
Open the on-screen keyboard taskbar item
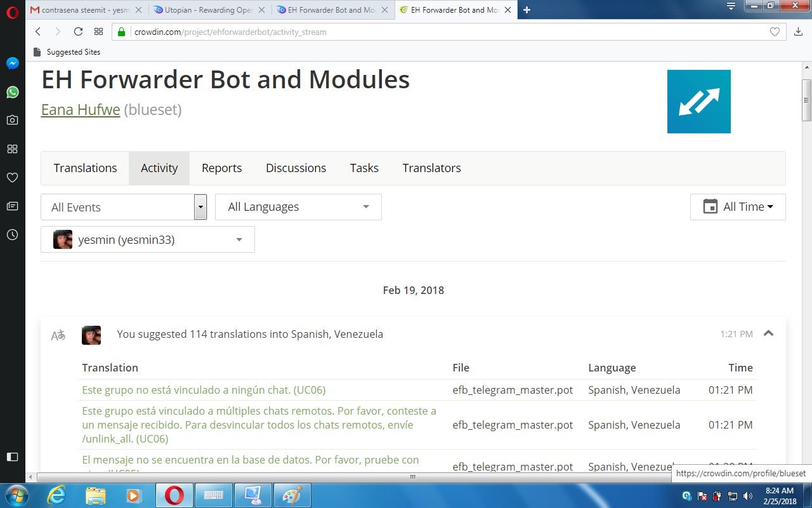[213, 495]
